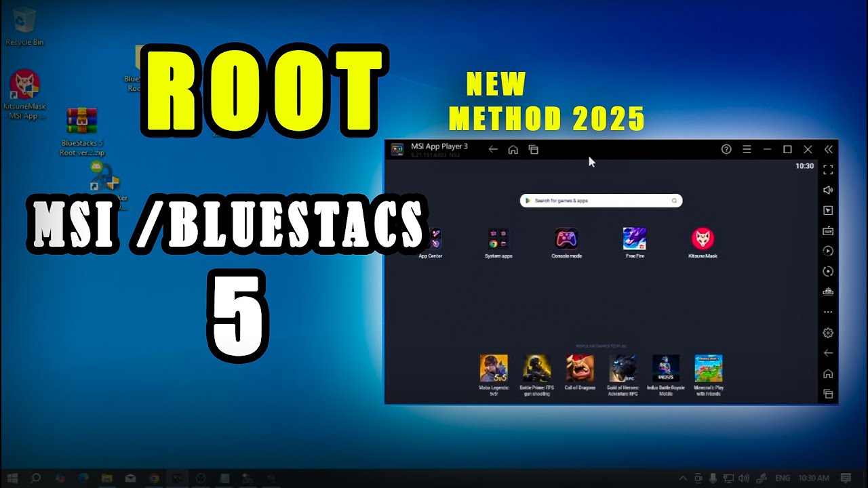868x488 pixels.
Task: Click the home icon in the title bar
Action: tap(513, 149)
